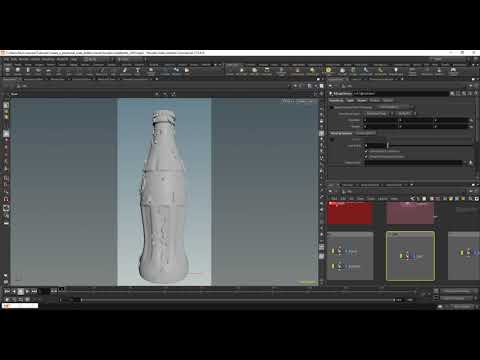Select the pink network box

click(410, 213)
